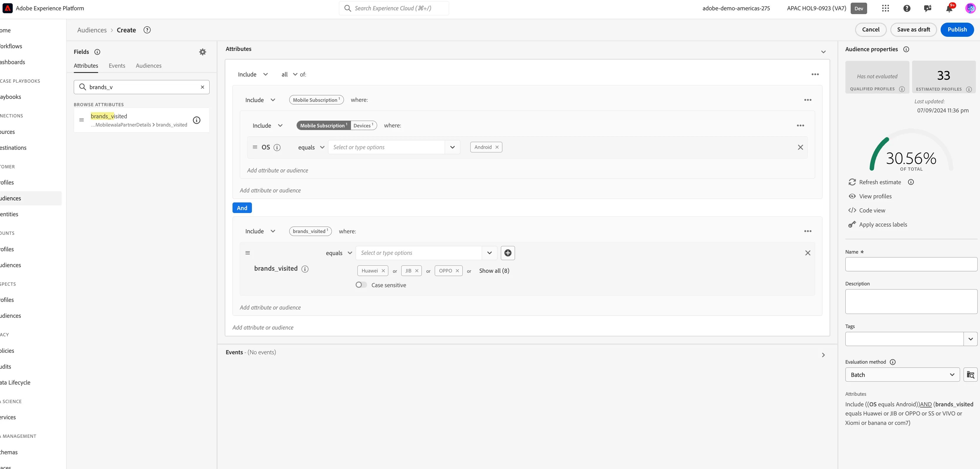
Task: Remove the Huawei value chip
Action: pos(383,271)
